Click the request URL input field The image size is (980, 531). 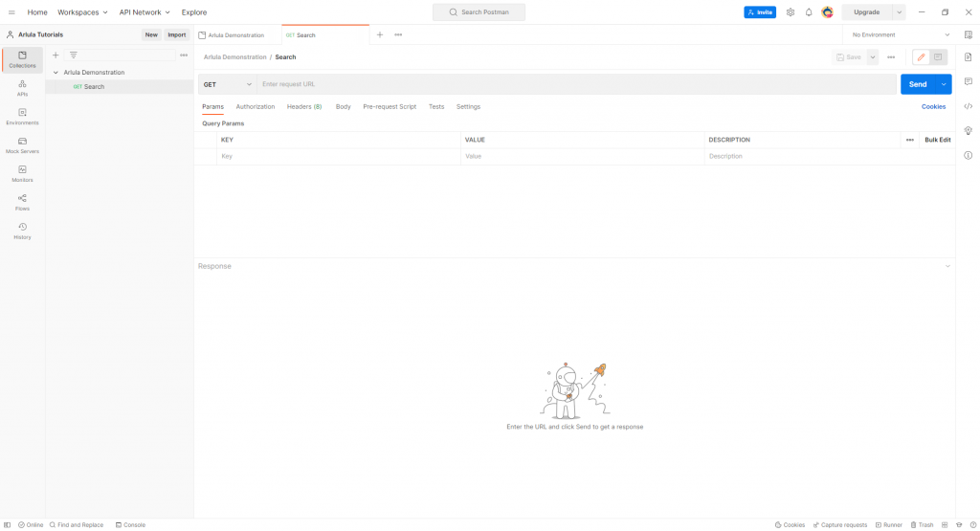[576, 84]
